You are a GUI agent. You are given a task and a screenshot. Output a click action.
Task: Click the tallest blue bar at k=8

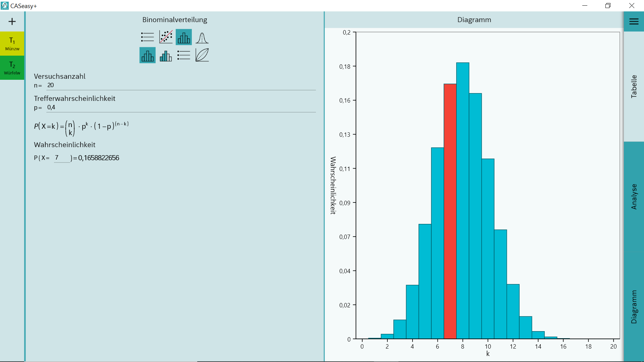tap(463, 201)
